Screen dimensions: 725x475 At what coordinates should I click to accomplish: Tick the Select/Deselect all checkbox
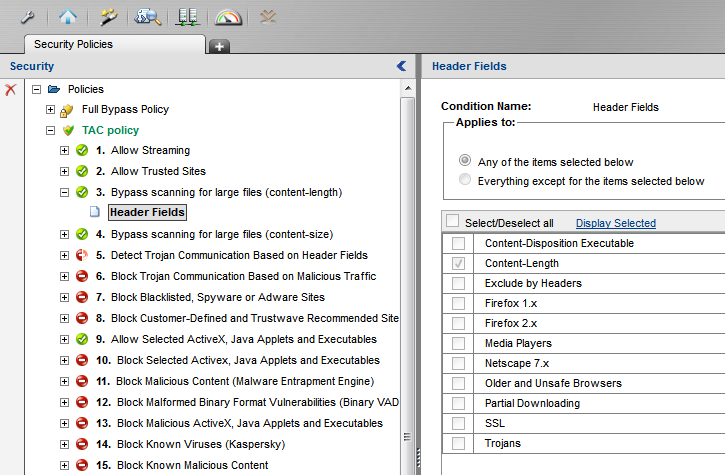click(x=453, y=222)
